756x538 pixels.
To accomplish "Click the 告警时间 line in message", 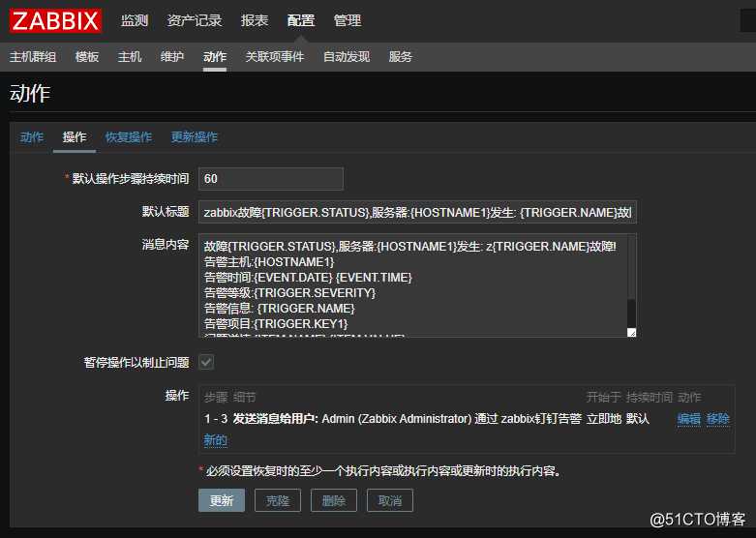I will 308,278.
